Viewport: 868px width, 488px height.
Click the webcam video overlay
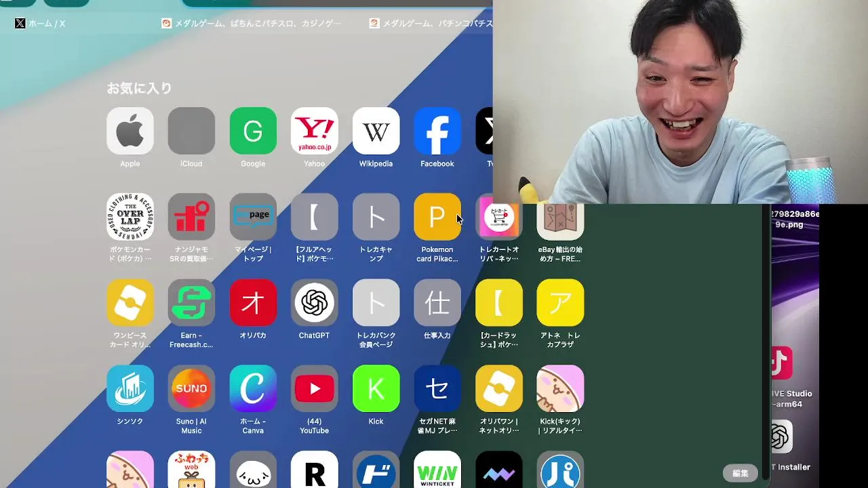[680, 102]
